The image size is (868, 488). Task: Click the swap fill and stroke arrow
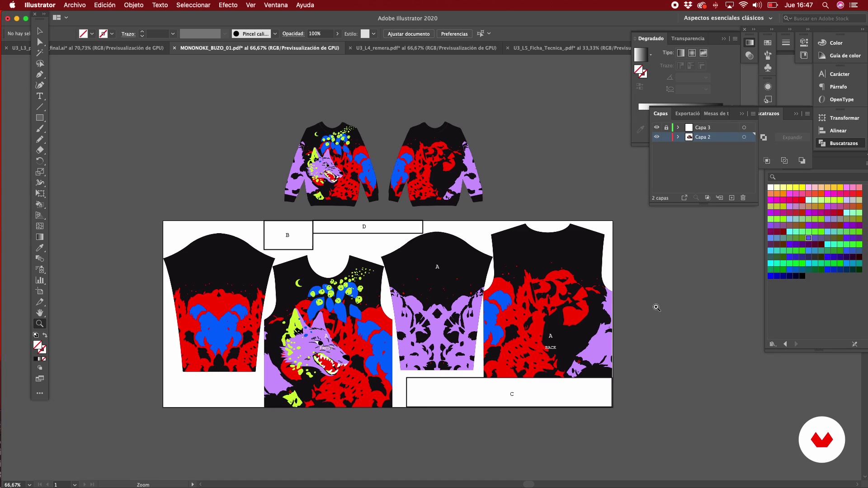tap(45, 335)
